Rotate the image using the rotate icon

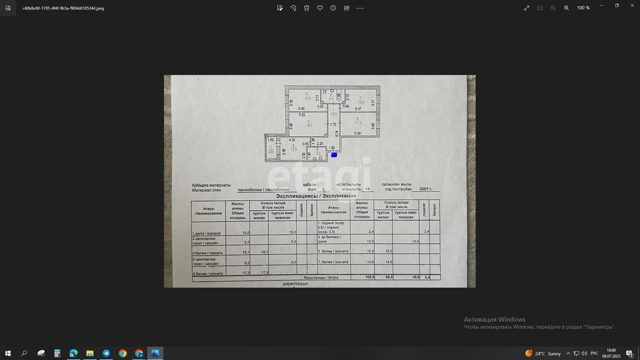coord(293,8)
